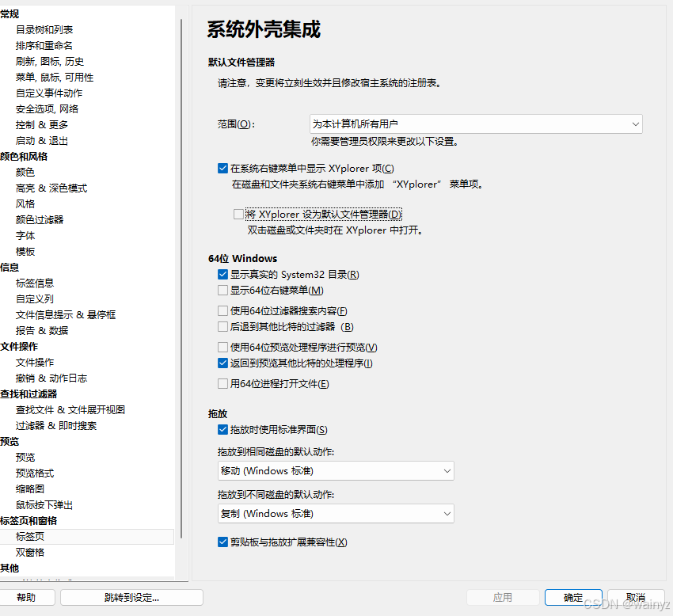Select 标签信息 under 信息
The width and height of the screenshot is (673, 616).
35,283
